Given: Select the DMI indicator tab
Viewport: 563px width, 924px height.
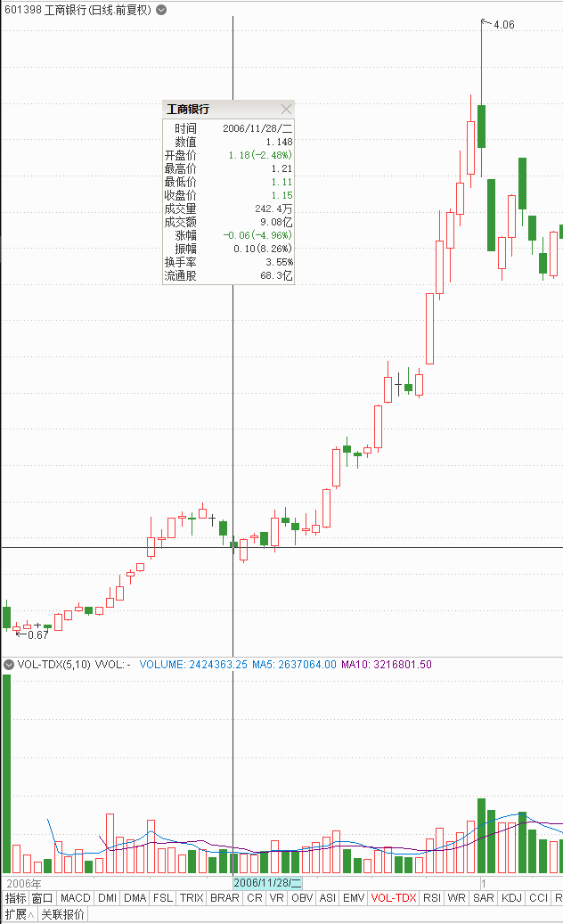Looking at the screenshot, I should tap(107, 898).
